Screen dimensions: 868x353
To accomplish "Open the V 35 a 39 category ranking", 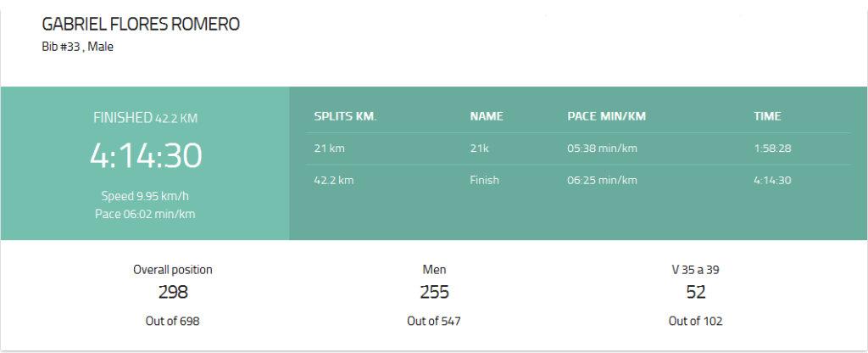I will [x=695, y=292].
